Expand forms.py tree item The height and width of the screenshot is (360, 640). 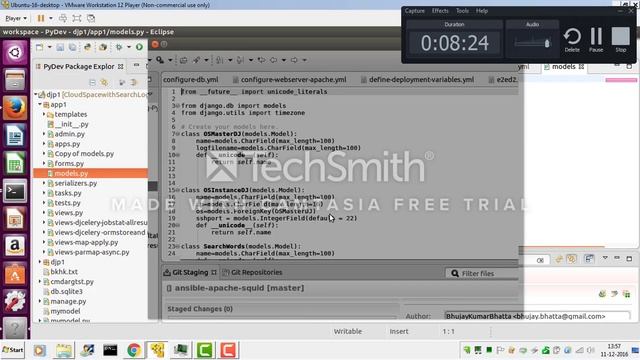coord(44,163)
